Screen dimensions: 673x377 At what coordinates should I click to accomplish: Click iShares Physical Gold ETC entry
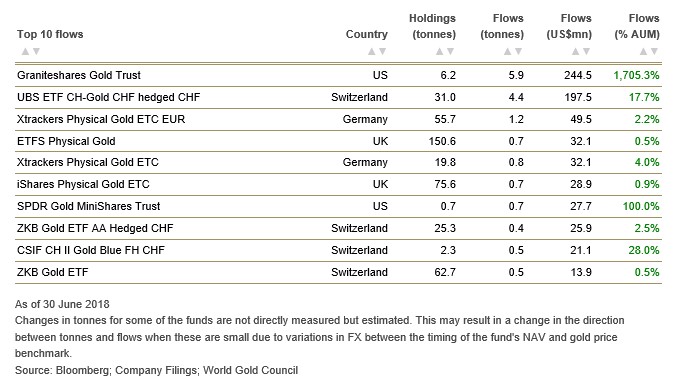tap(83, 184)
